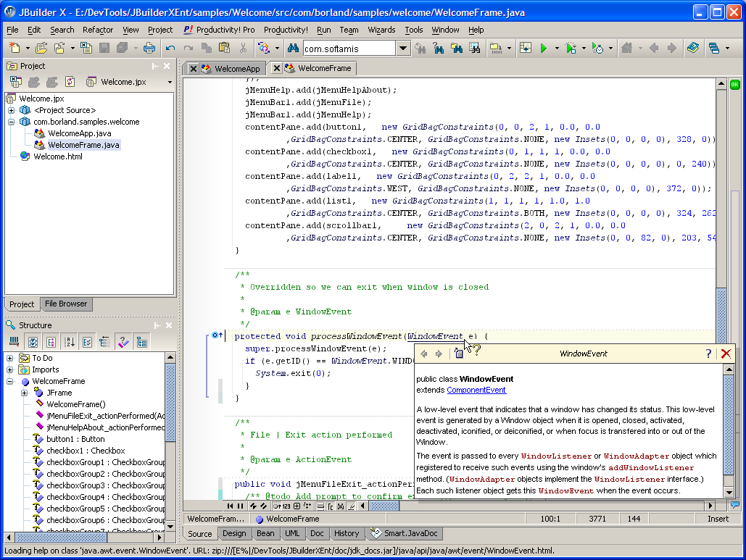The height and width of the screenshot is (560, 746).
Task: Expand the Imports node in Structure
Action: tap(9, 369)
